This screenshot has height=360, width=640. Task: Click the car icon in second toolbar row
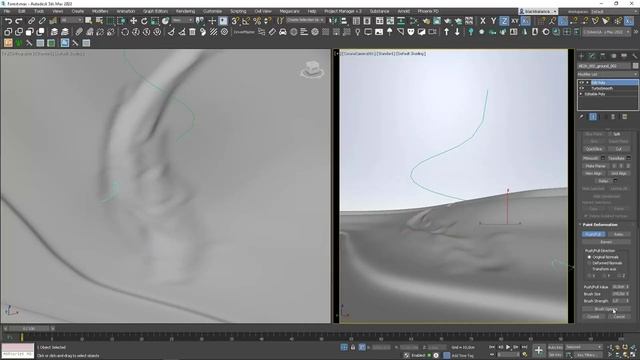pos(282,32)
